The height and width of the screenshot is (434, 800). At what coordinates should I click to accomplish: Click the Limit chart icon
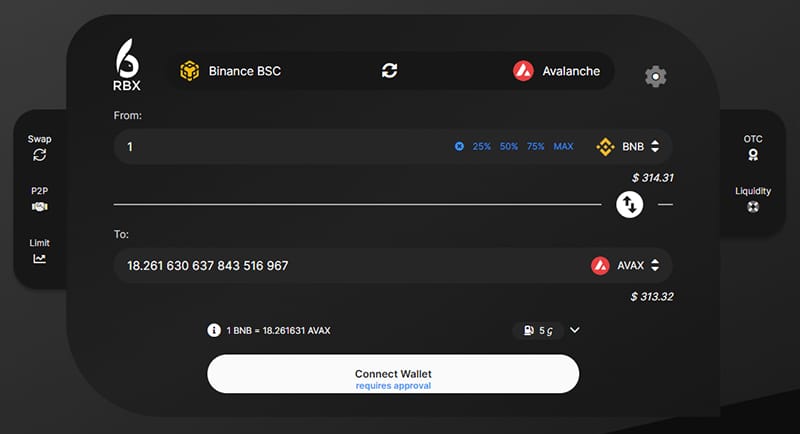point(39,259)
